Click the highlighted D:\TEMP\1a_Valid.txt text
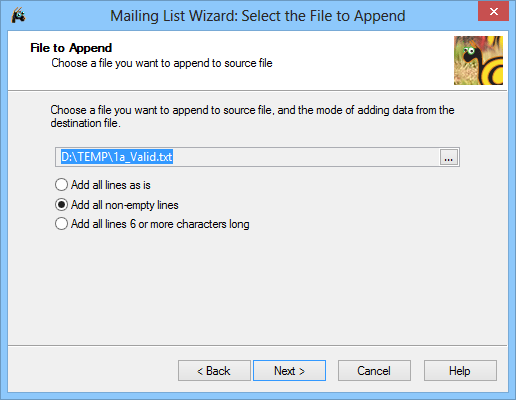Image resolution: width=516 pixels, height=400 pixels. point(117,157)
